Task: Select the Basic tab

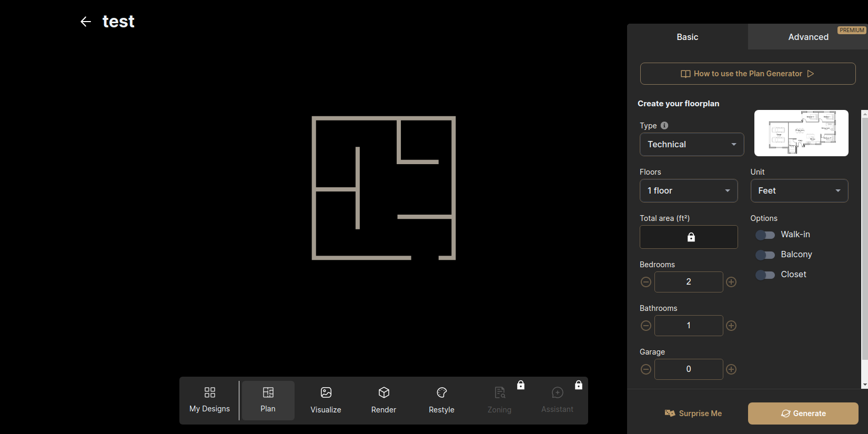Action: (687, 37)
